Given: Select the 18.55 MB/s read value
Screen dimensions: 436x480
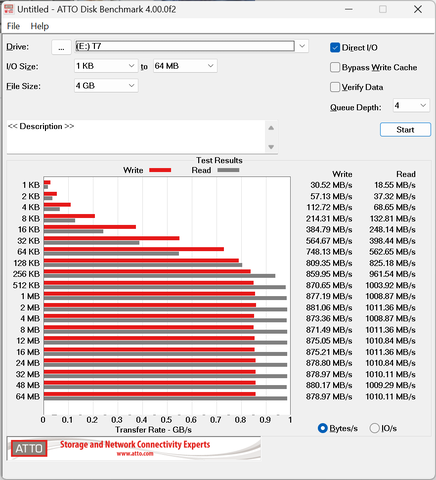Looking at the screenshot, I should [x=395, y=185].
